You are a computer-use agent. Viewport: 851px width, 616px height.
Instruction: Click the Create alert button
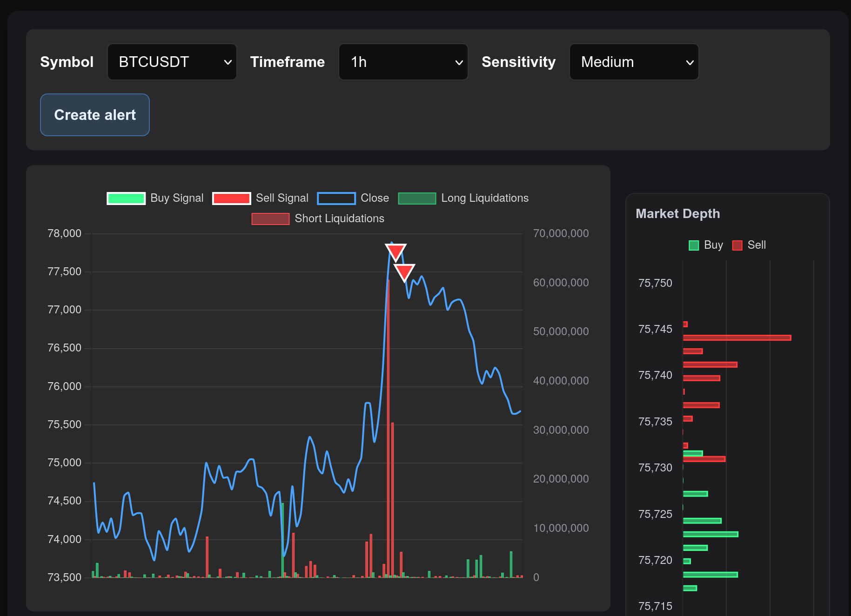[x=94, y=115]
